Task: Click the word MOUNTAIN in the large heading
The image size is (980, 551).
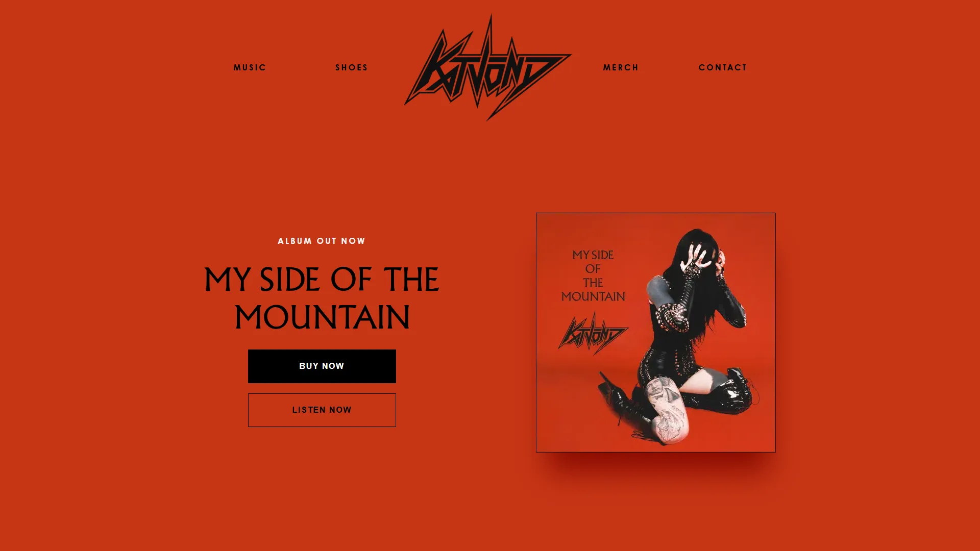Action: [x=322, y=317]
